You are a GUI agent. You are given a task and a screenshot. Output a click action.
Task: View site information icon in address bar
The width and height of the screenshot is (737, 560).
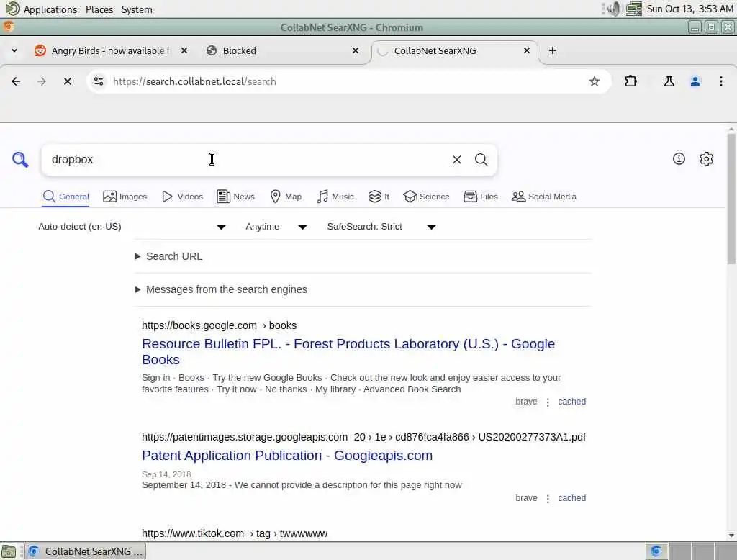[98, 81]
